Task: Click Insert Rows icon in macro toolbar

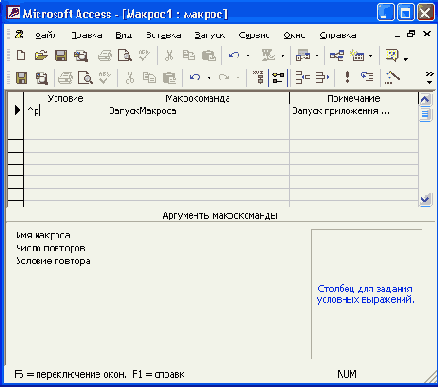Action: pos(303,78)
